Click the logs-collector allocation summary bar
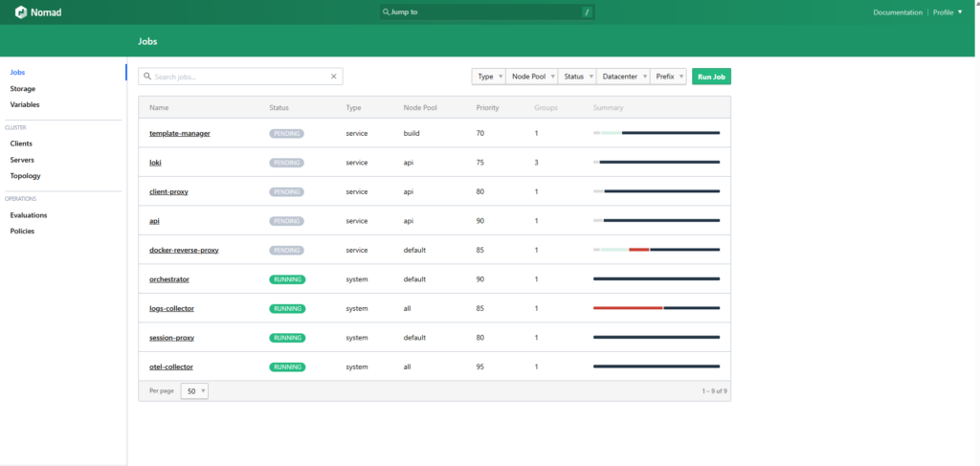The height and width of the screenshot is (466, 980). pyautogui.click(x=656, y=308)
